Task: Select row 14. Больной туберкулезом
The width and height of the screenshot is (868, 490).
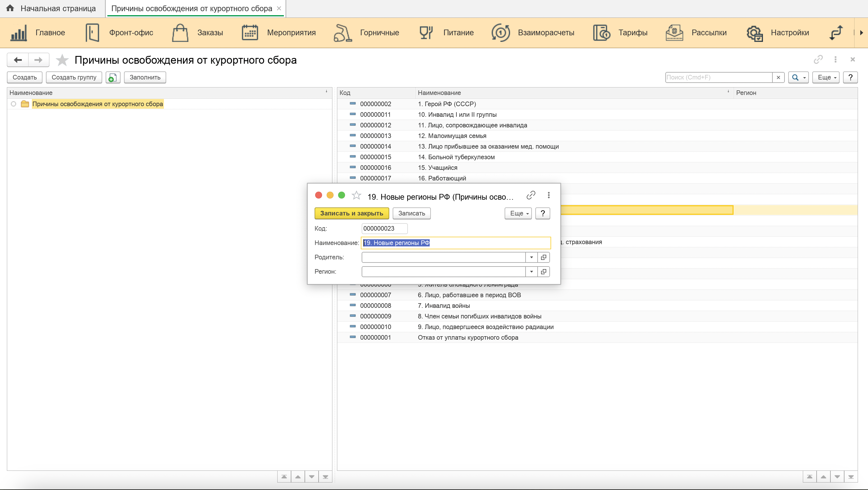Action: coord(597,157)
